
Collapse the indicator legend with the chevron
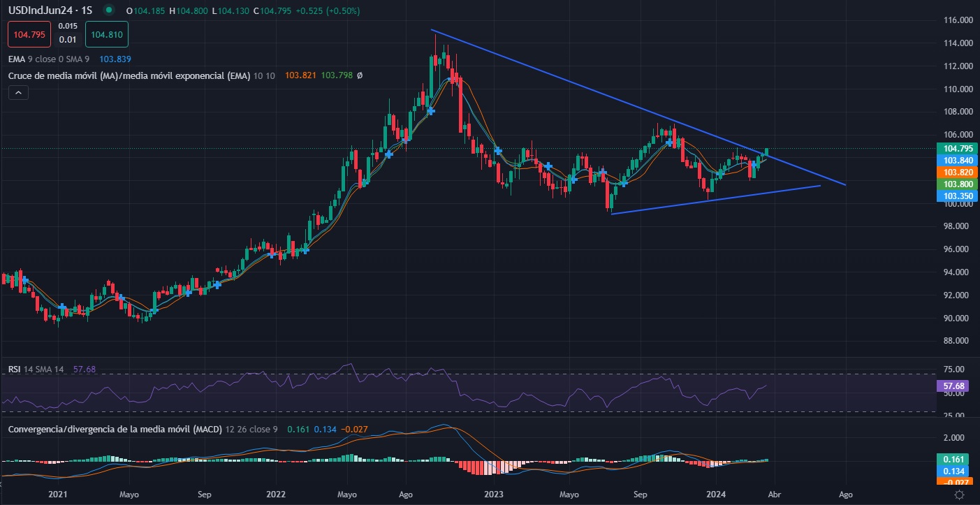pyautogui.click(x=18, y=92)
